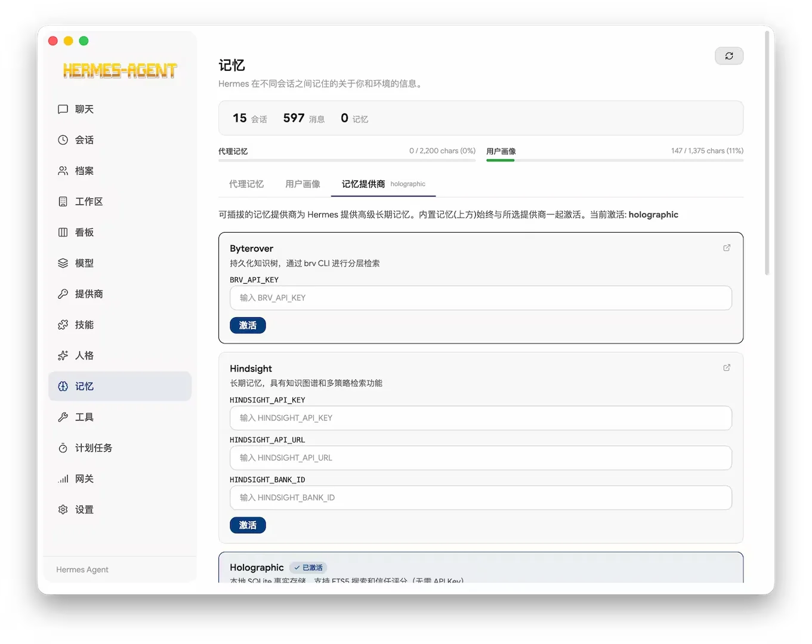Click the green macOS fullscreen window button

coord(84,41)
